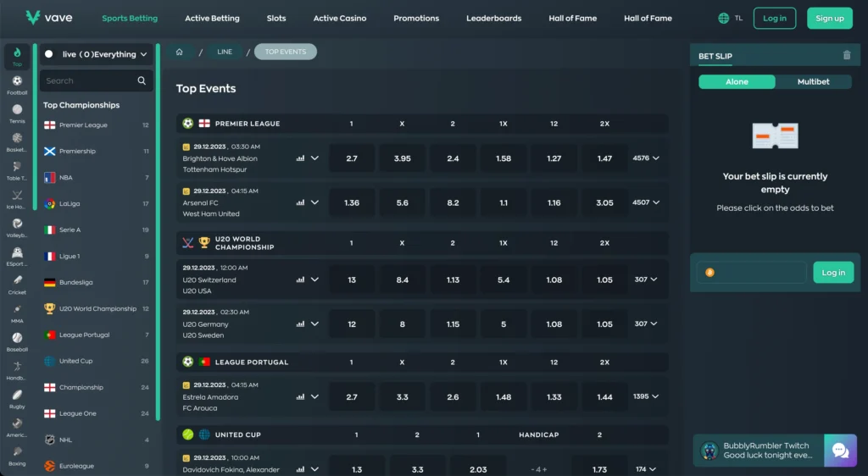This screenshot has height=476, width=868.
Task: Select the Ice Hockey sport icon
Action: tap(17, 195)
